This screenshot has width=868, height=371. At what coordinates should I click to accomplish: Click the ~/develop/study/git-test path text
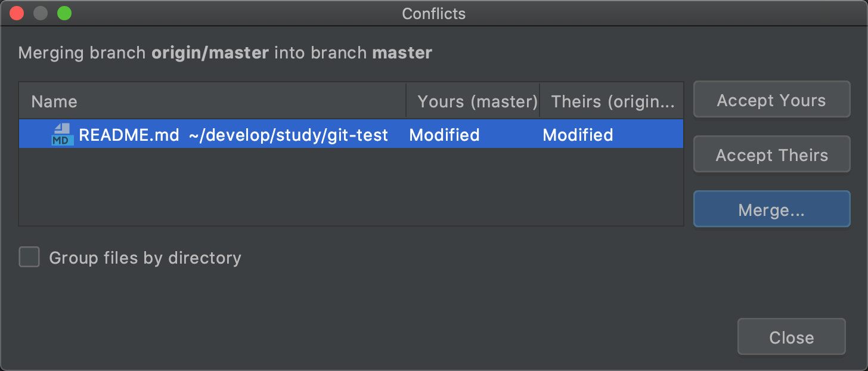289,135
